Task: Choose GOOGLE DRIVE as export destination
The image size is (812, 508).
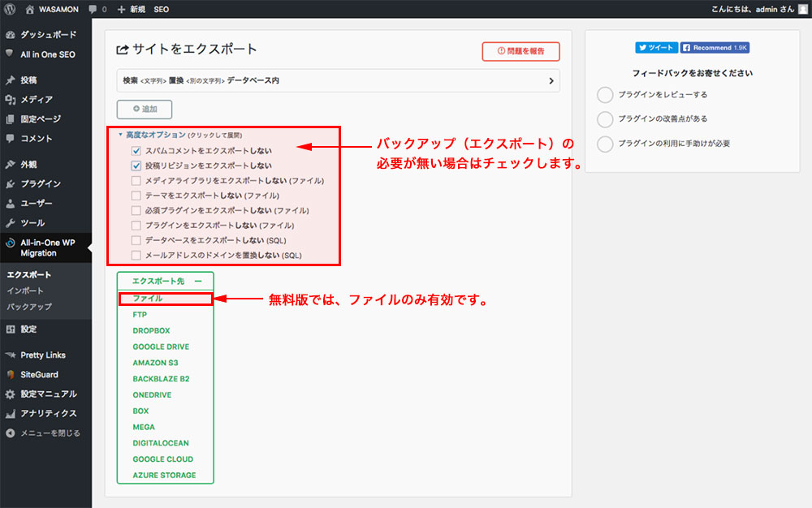Action: 161,347
